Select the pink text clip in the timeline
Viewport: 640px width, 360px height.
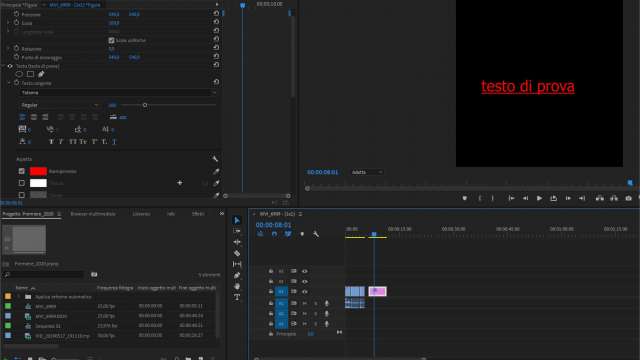click(377, 291)
